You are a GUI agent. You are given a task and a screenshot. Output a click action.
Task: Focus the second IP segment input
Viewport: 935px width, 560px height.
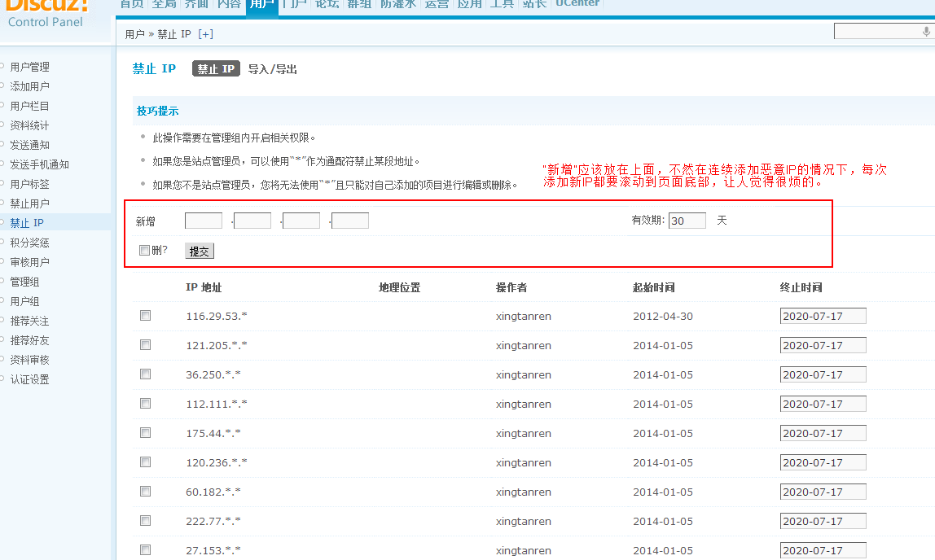(x=252, y=221)
